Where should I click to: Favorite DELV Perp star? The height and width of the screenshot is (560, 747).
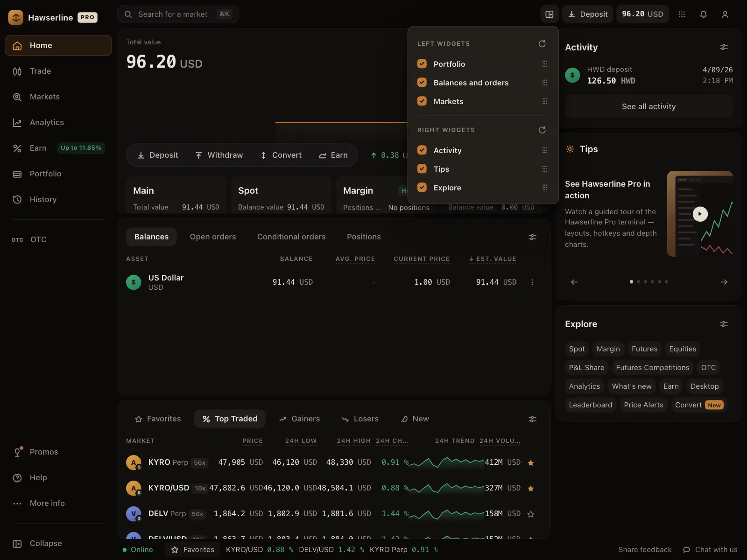click(530, 514)
